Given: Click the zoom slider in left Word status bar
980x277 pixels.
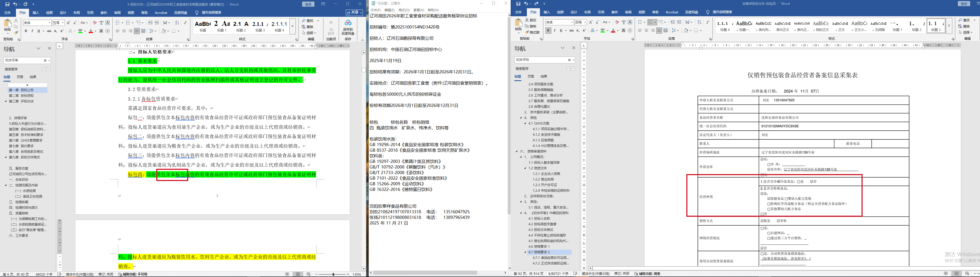Looking at the screenshot, I should tap(333, 274).
